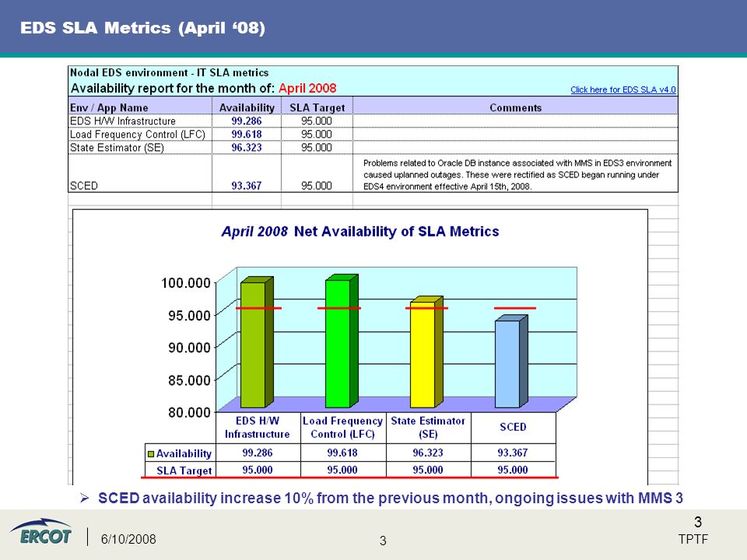
Task: Click availability value 93.367 in top table
Action: 247,186
